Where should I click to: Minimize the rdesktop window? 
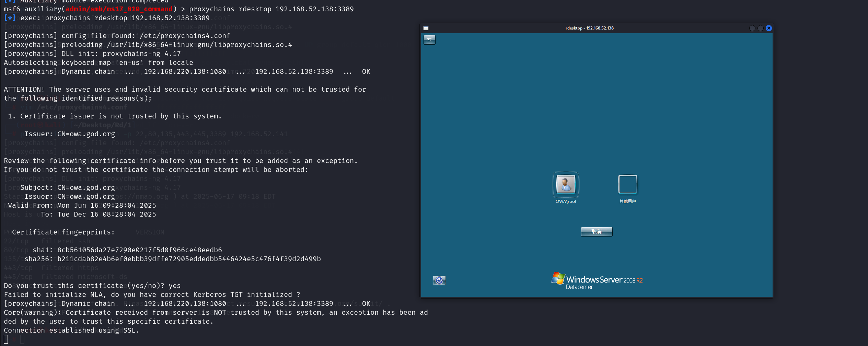pyautogui.click(x=752, y=28)
